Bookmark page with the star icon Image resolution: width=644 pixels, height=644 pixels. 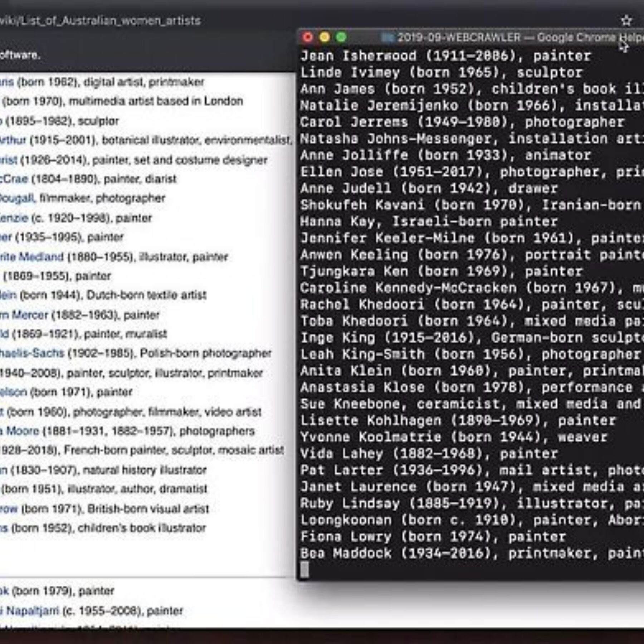tap(626, 21)
